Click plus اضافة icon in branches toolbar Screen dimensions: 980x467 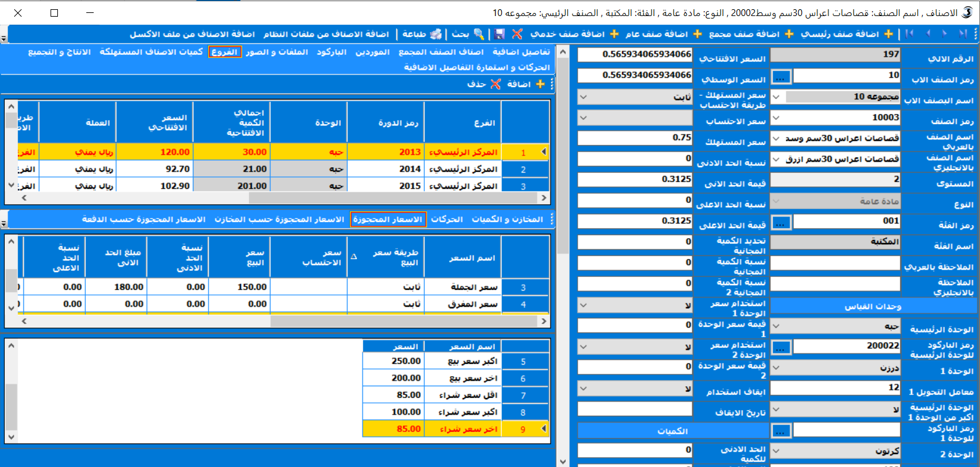[540, 84]
